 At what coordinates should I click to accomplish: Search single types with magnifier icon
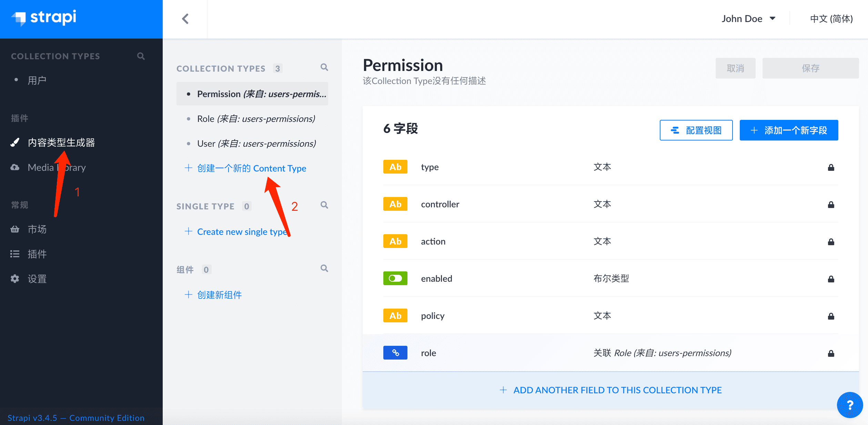tap(324, 205)
